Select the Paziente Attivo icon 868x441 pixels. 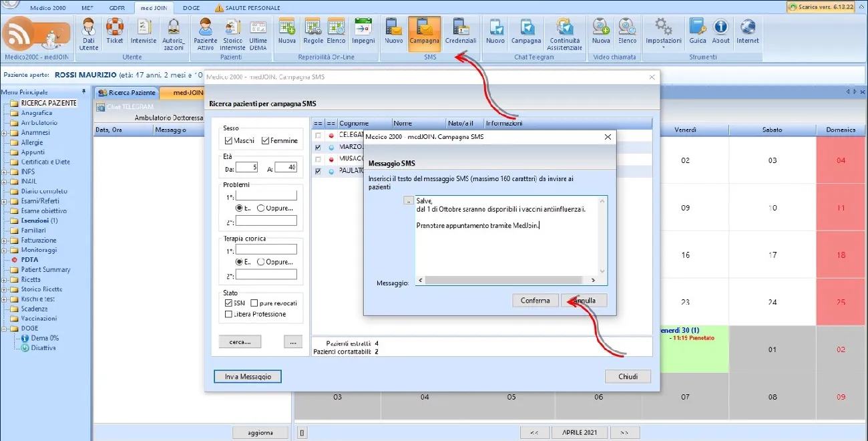tap(205, 33)
